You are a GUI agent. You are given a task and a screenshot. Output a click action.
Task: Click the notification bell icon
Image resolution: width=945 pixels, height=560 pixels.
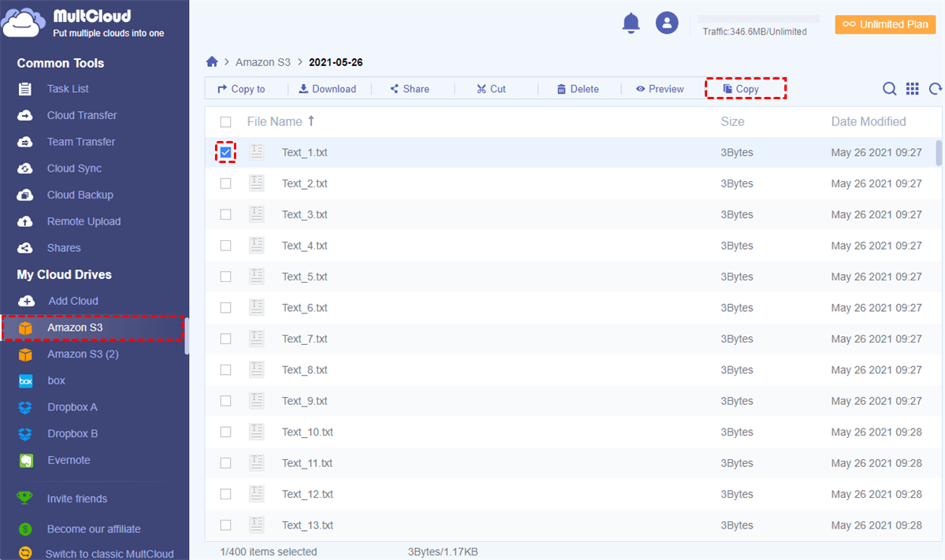click(x=631, y=23)
